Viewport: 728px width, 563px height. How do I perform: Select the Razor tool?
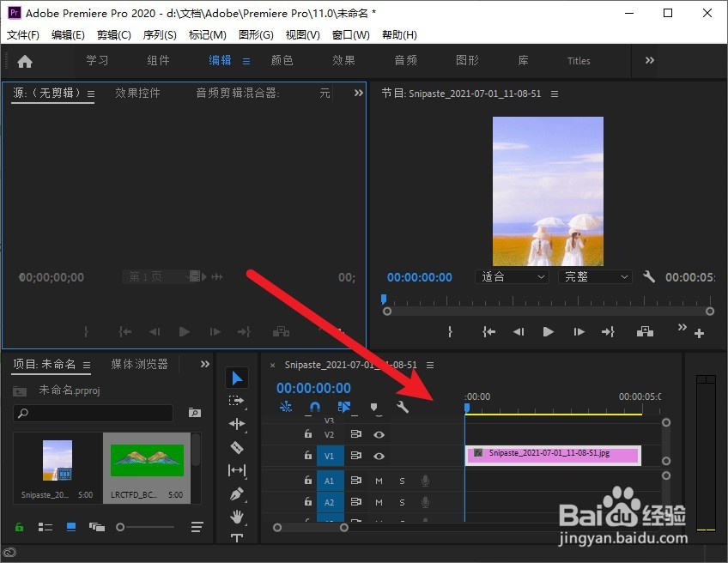(x=237, y=447)
